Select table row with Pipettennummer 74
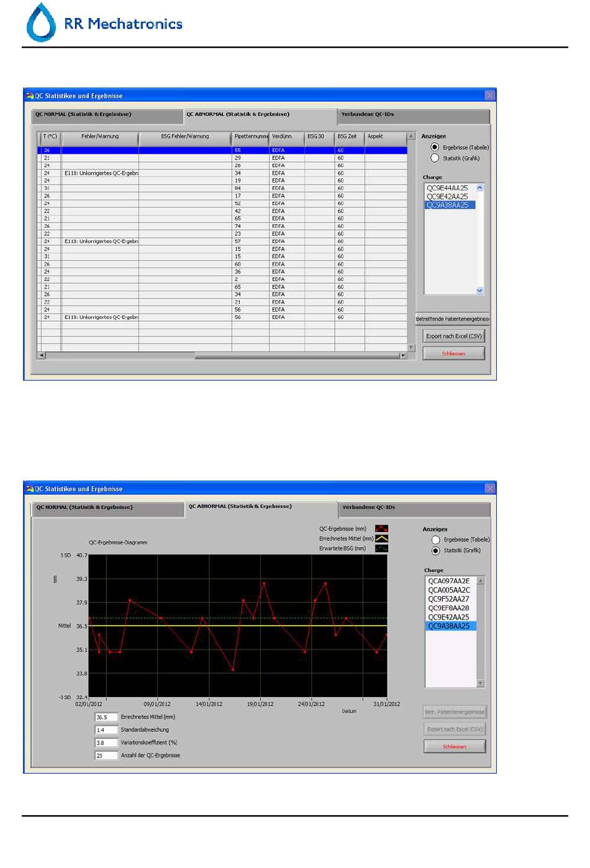 (x=223, y=227)
